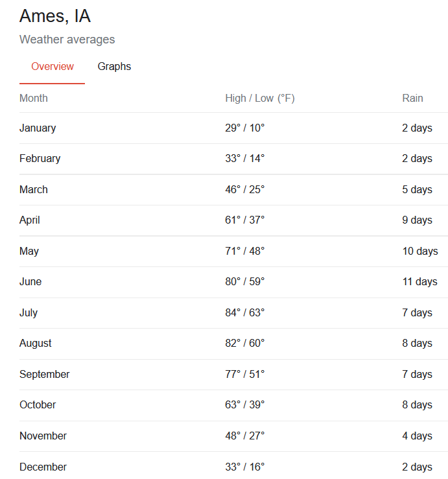Click August's 82° / 60° temperature value

tap(245, 344)
